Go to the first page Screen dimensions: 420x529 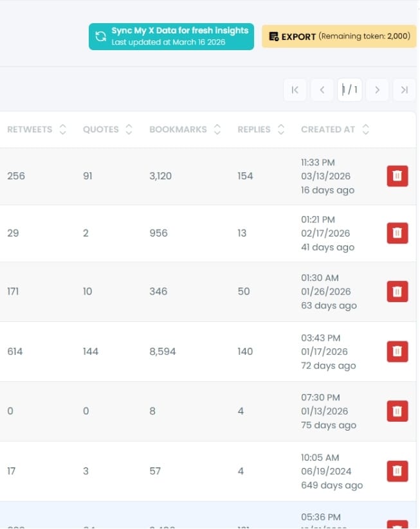point(295,90)
